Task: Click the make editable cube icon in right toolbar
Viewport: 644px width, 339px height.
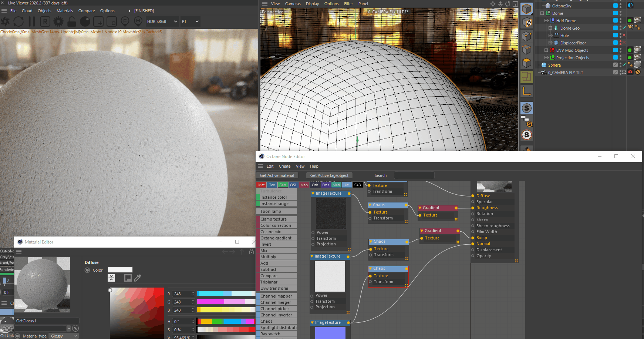Action: 527,9
